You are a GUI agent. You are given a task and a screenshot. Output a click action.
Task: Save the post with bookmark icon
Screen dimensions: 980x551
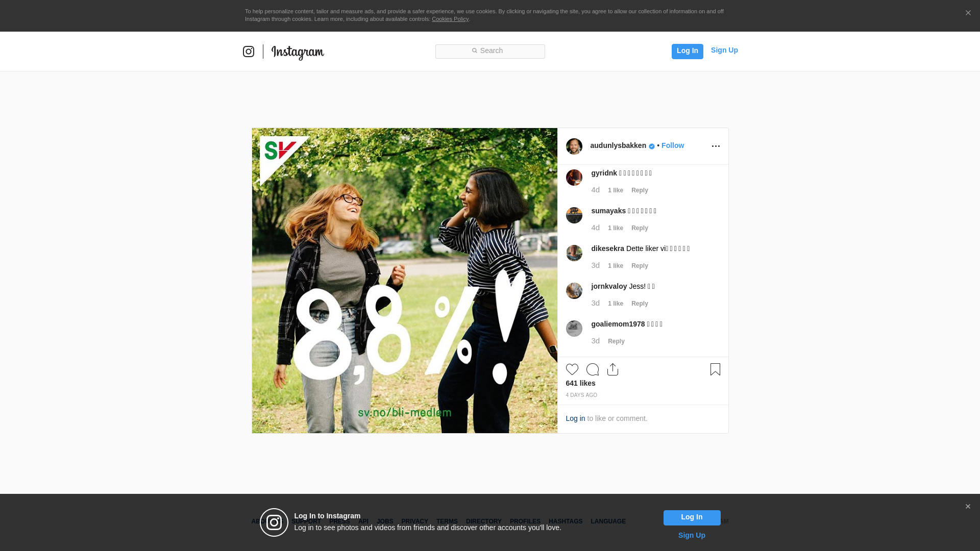715,369
